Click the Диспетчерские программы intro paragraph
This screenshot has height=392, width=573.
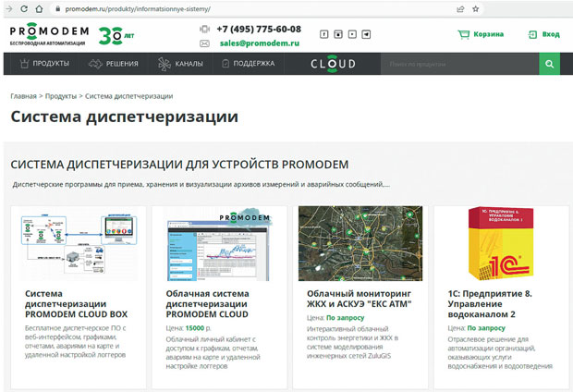pyautogui.click(x=201, y=185)
